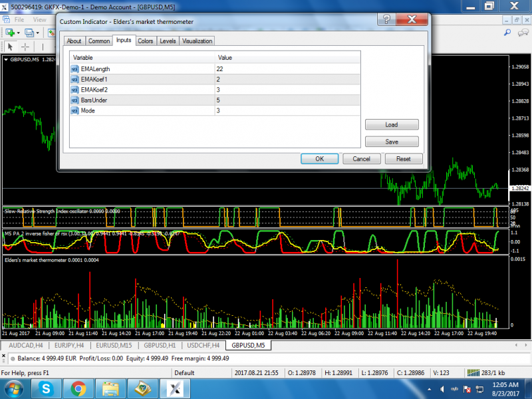Switch to the AUDCAD,H4 chart tab
The width and height of the screenshot is (532, 399).
click(26, 345)
